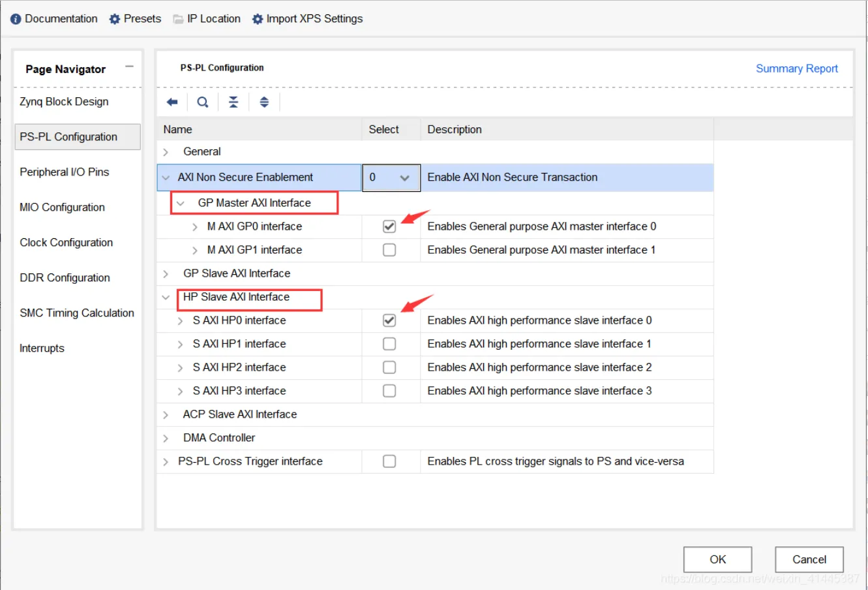The width and height of the screenshot is (868, 590).
Task: Enable M AXI GP1 interface checkbox
Action: tap(389, 250)
